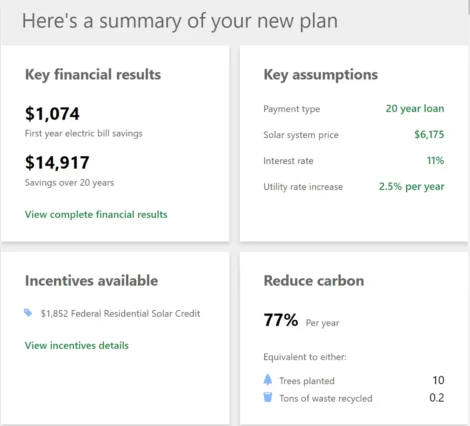
Task: Click the 'First year electric bill savings' label
Action: 84,134
